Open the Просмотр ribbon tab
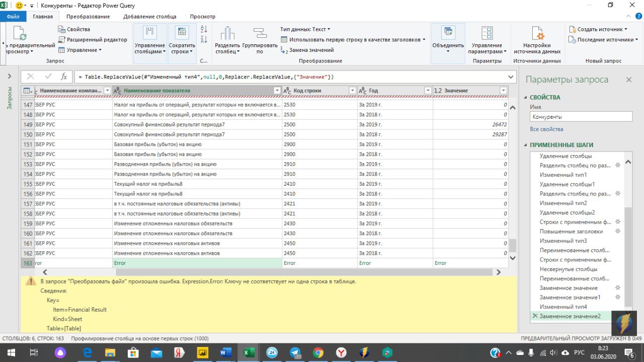 click(x=203, y=17)
